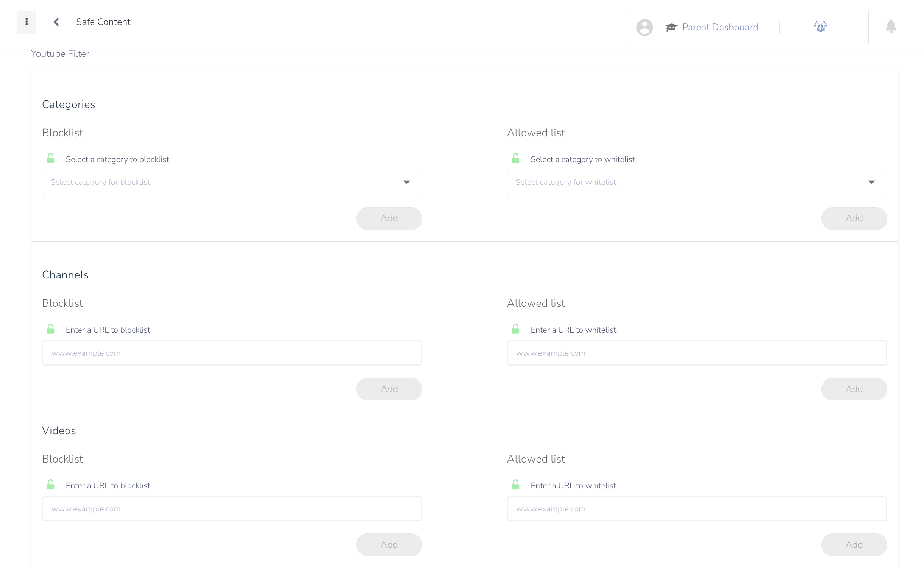Screen dimensions: 924x566
Task: Toggle the Categories blocklist lock icon
Action: click(50, 158)
